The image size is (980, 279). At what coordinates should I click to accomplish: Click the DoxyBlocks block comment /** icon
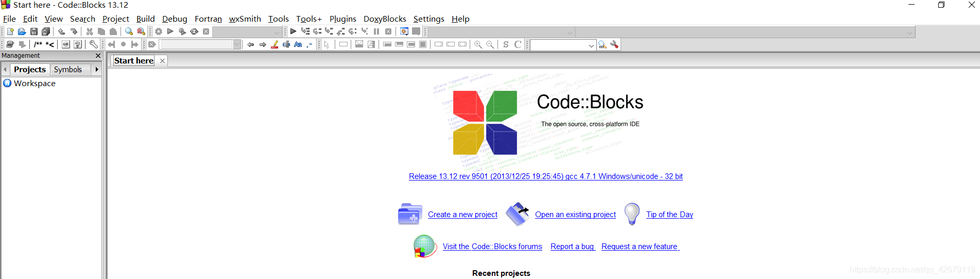[38, 44]
